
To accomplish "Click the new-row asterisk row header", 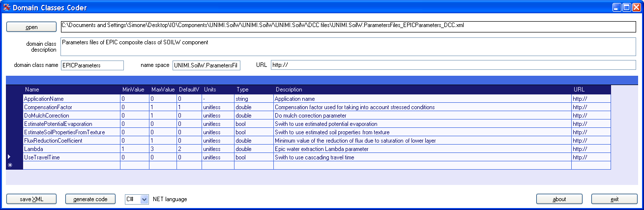I will coord(14,166).
